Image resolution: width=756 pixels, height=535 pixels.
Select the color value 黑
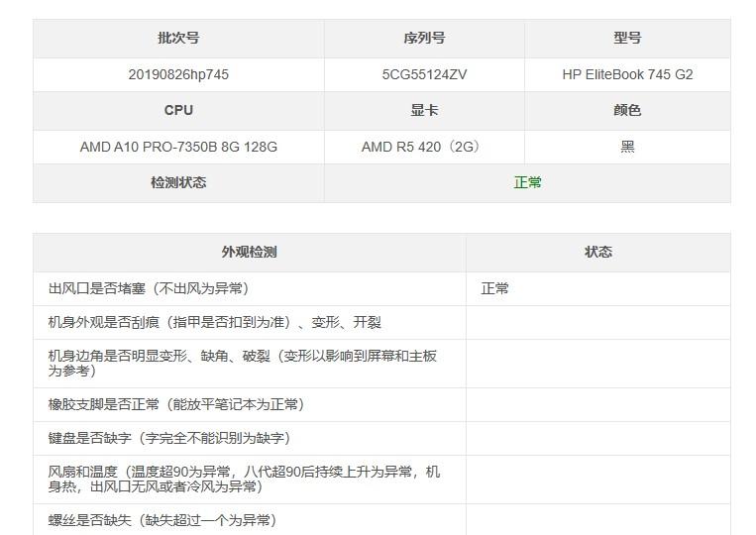point(627,147)
